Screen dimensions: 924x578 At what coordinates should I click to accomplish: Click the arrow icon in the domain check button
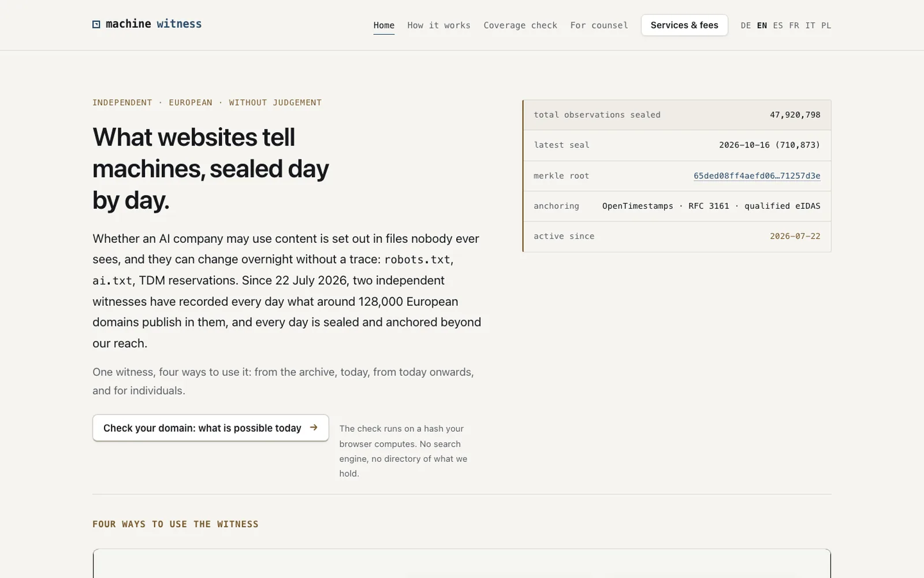pyautogui.click(x=314, y=428)
